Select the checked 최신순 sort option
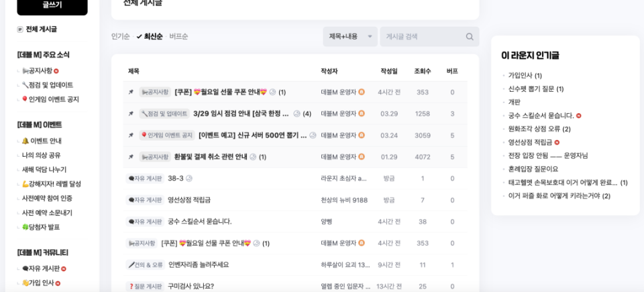Image resolution: width=644 pixels, height=292 pixels. point(150,36)
